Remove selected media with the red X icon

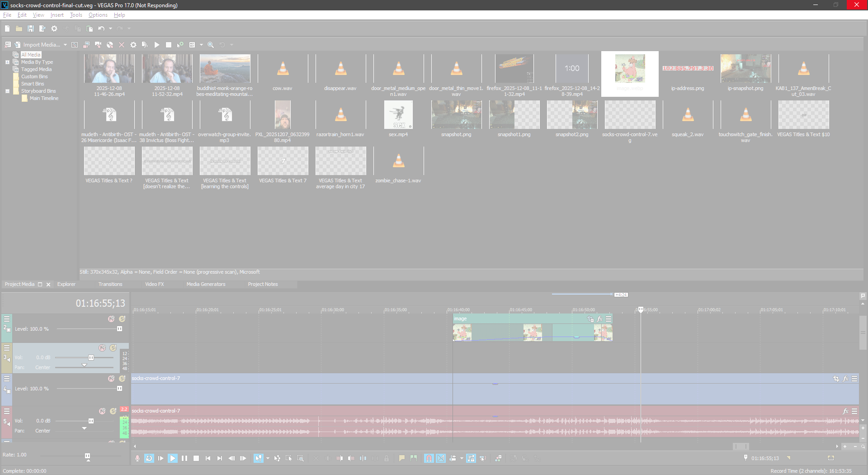122,45
